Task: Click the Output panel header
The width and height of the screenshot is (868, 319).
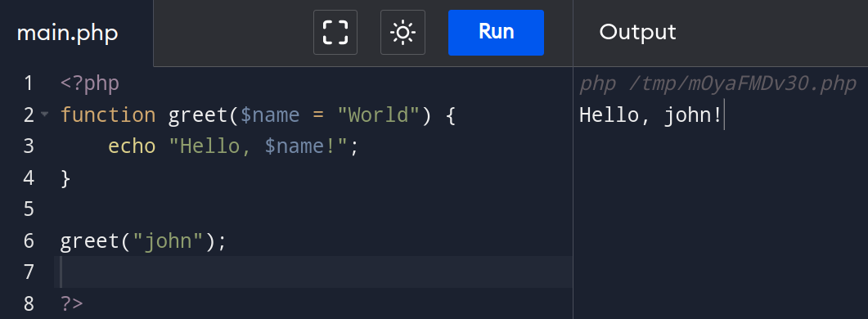Action: click(638, 32)
